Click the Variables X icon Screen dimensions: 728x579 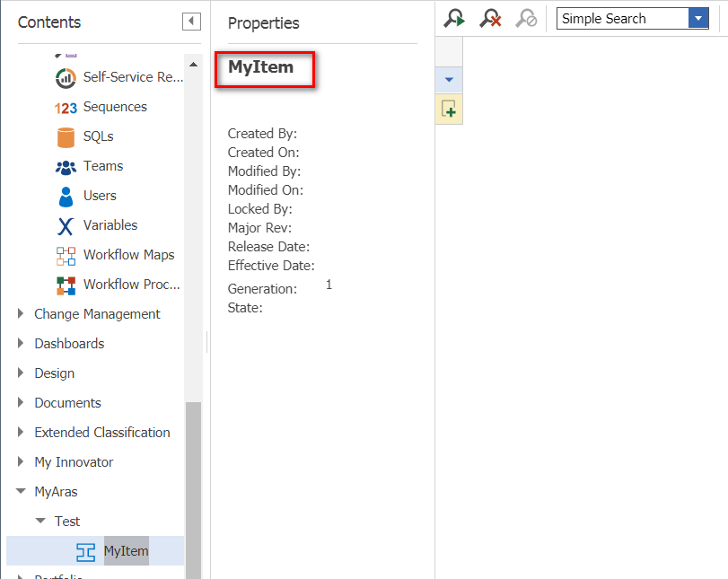pyautogui.click(x=66, y=226)
